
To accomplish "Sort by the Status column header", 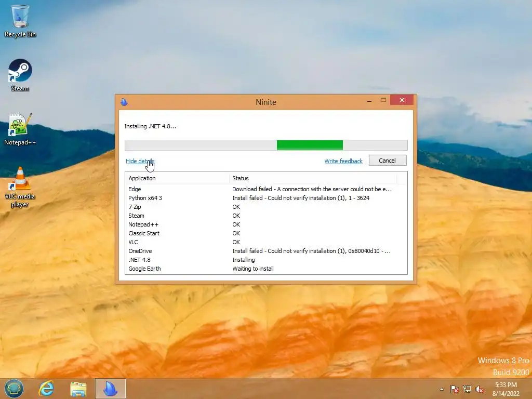I will [x=313, y=178].
